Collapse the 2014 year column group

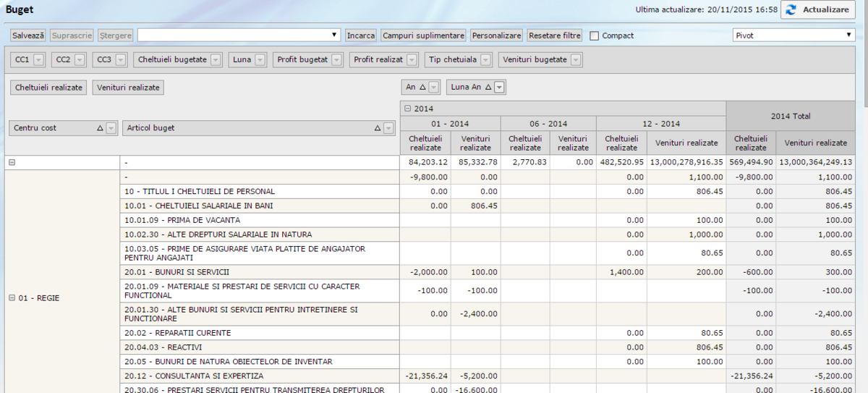pos(407,109)
